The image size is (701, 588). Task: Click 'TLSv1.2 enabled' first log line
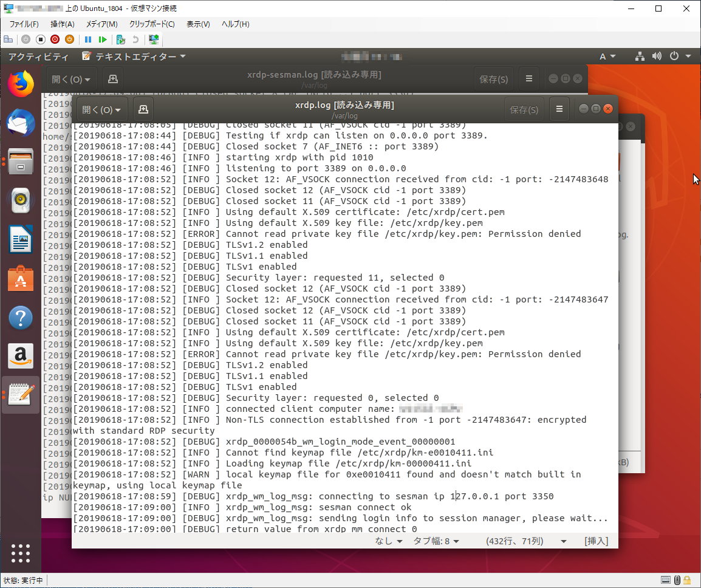[x=191, y=245]
